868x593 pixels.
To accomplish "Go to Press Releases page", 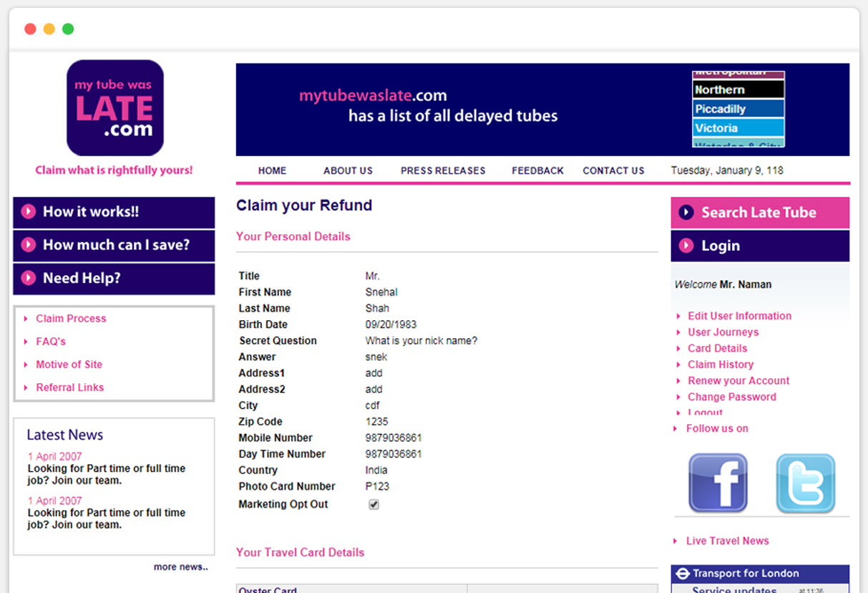I will tap(443, 170).
